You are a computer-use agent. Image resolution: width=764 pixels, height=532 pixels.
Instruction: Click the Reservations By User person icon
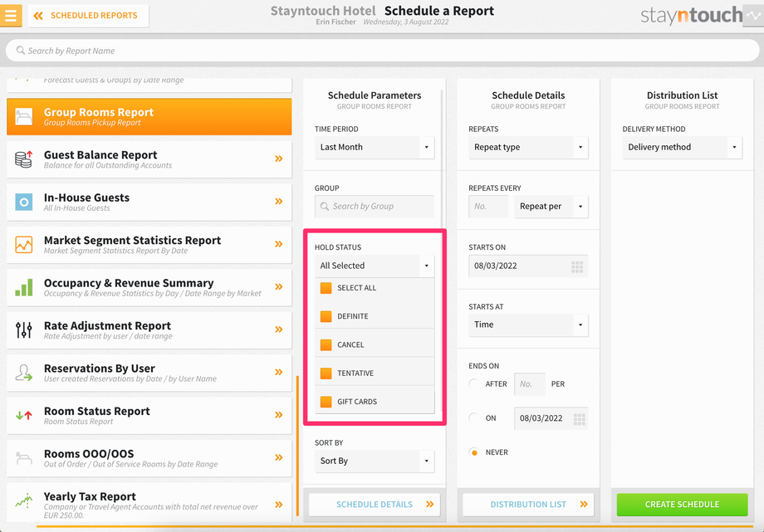coord(24,373)
